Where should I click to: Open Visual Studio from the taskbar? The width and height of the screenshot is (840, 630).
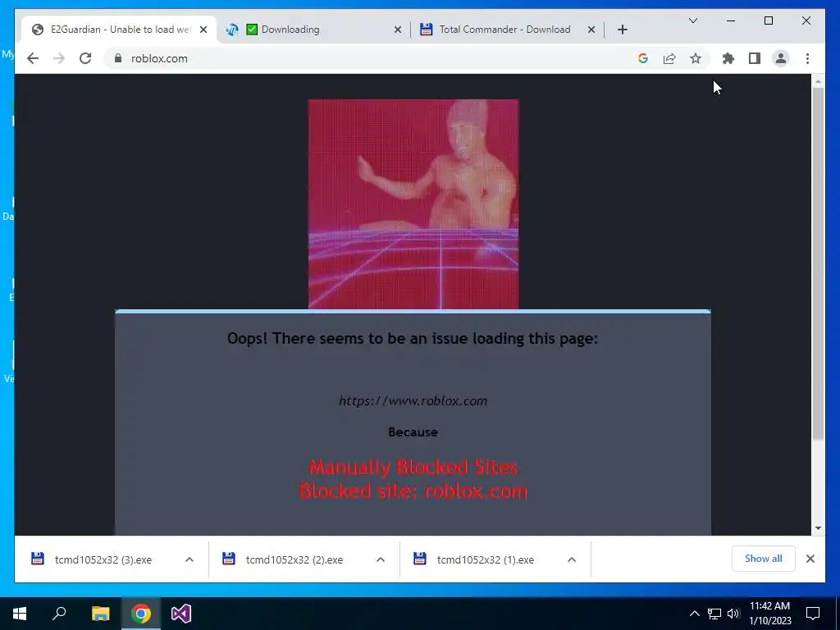tap(181, 614)
